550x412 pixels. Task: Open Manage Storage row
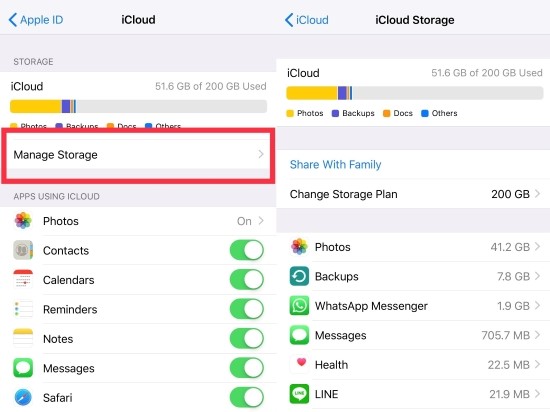point(138,155)
